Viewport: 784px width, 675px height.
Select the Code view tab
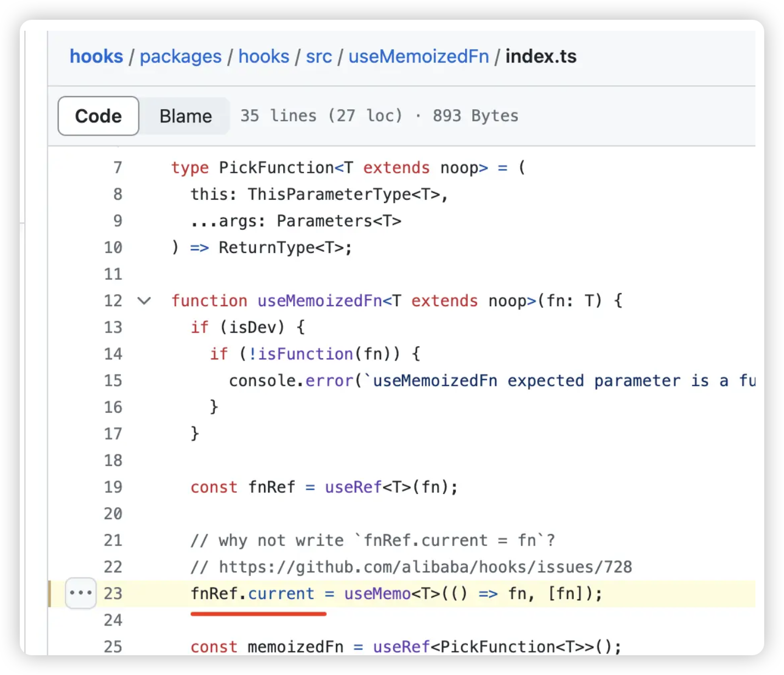(98, 116)
